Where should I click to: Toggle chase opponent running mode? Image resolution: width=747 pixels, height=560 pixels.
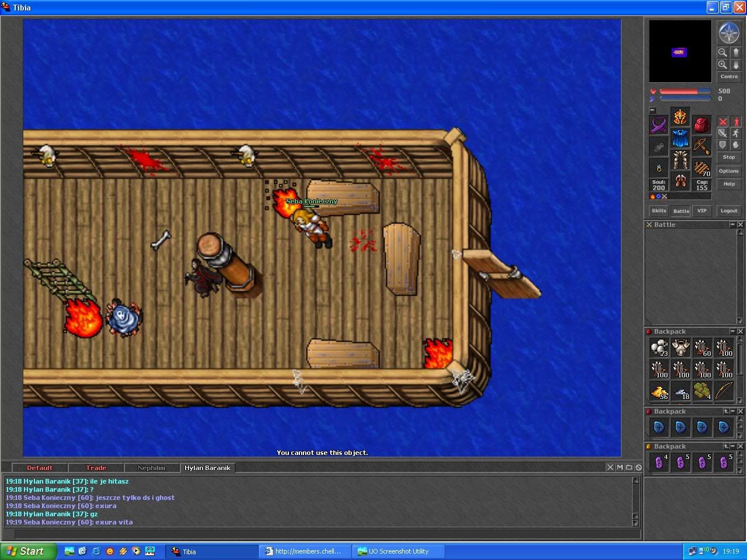click(x=736, y=133)
